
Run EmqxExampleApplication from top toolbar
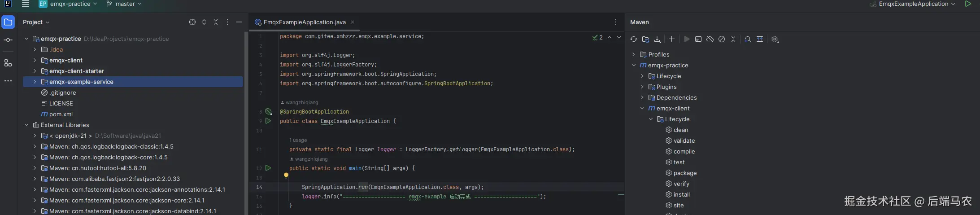[968, 4]
